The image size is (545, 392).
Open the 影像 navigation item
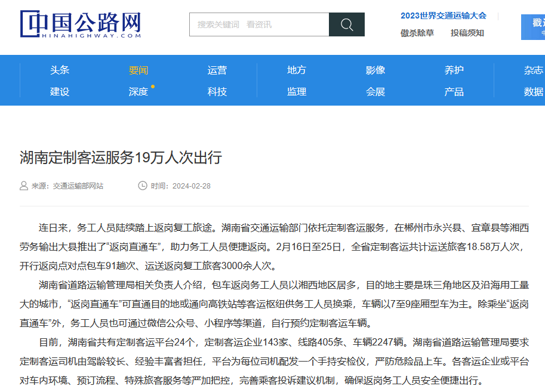click(x=375, y=70)
